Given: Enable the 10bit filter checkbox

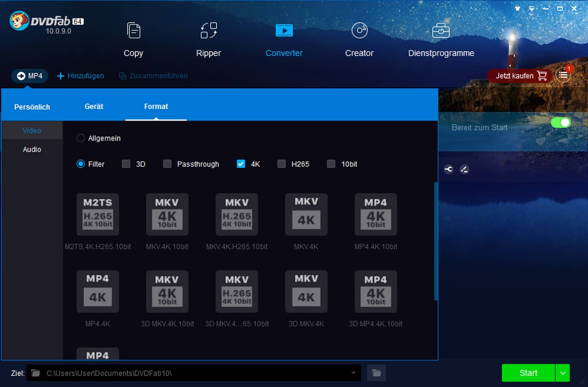Looking at the screenshot, I should [x=331, y=164].
